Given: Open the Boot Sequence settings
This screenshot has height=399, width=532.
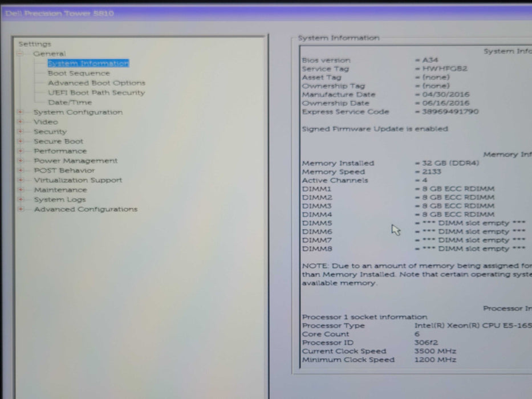Looking at the screenshot, I should pos(79,73).
